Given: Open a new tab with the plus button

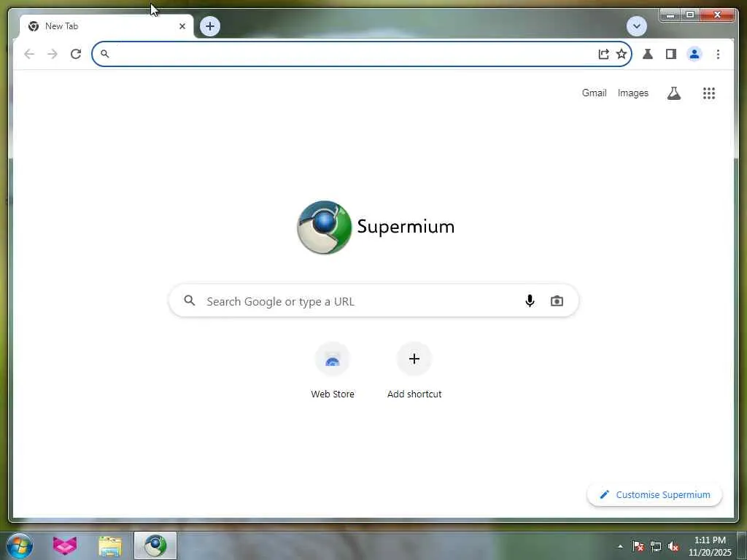Looking at the screenshot, I should click(210, 26).
